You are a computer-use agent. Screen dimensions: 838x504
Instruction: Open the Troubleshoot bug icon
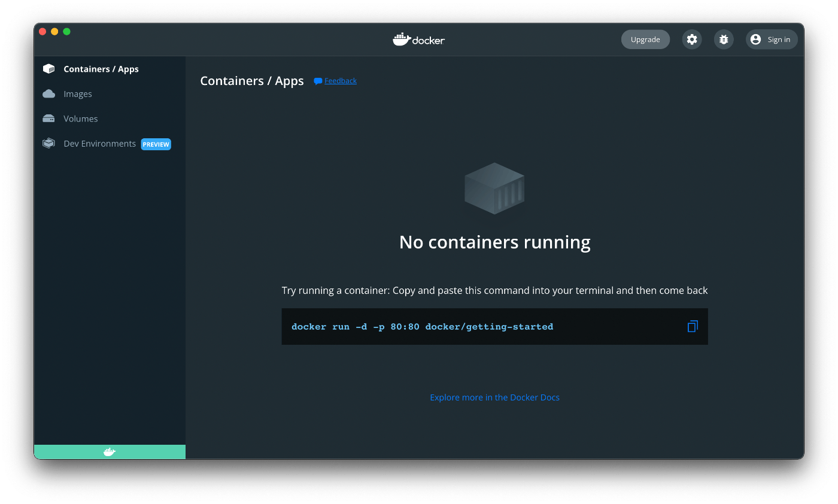724,40
